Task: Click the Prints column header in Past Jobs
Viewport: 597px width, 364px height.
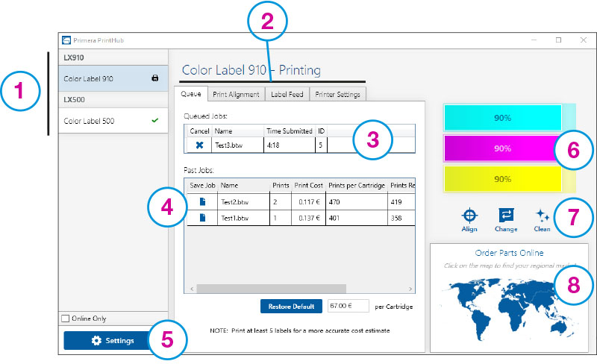Action: coord(281,186)
